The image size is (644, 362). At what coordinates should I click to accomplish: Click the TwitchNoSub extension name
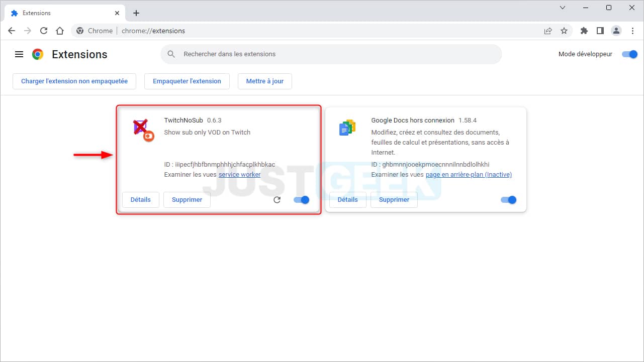click(x=183, y=120)
